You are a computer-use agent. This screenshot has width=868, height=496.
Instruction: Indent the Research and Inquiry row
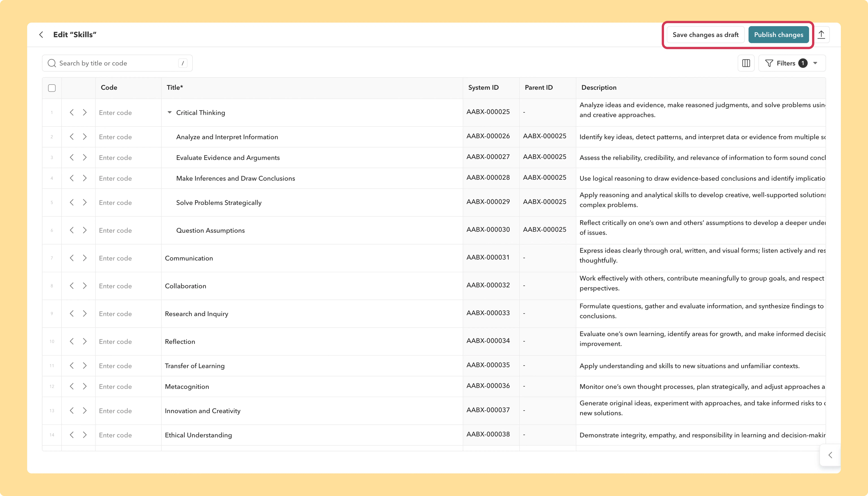[85, 313]
